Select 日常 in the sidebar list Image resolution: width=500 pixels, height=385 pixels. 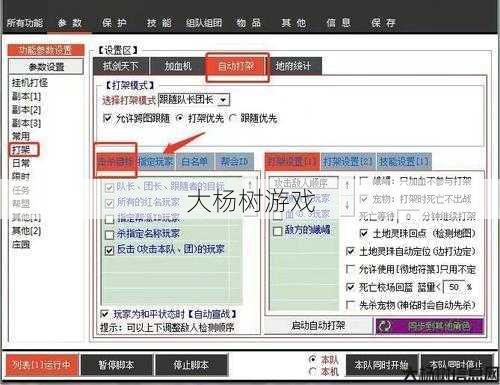[x=21, y=163]
